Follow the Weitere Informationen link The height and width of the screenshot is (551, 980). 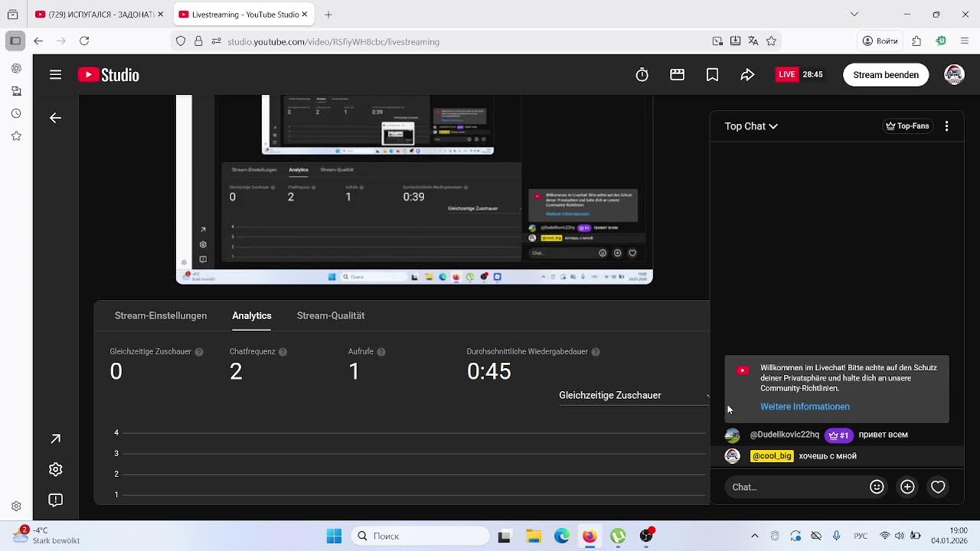click(805, 406)
